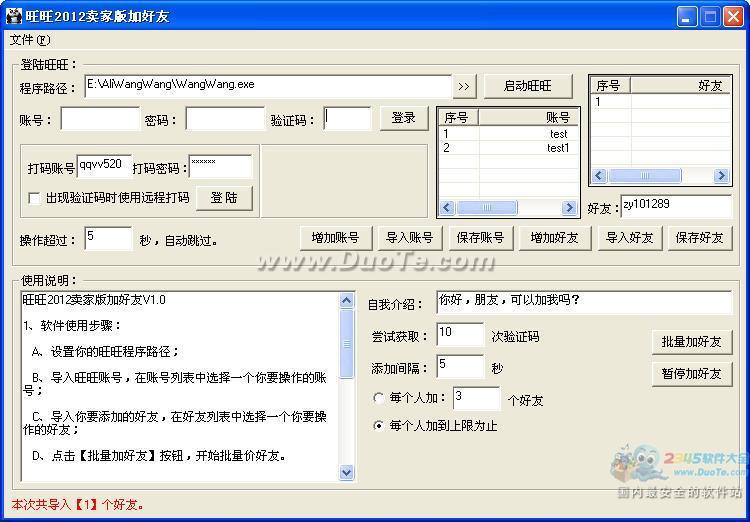This screenshot has height=522, width=750.
Task: Click the 暂停加好友 button
Action: point(692,374)
